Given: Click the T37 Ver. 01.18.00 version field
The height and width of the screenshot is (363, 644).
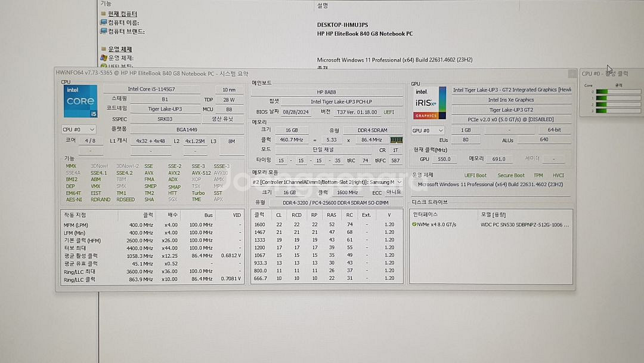Looking at the screenshot, I should pyautogui.click(x=357, y=112).
